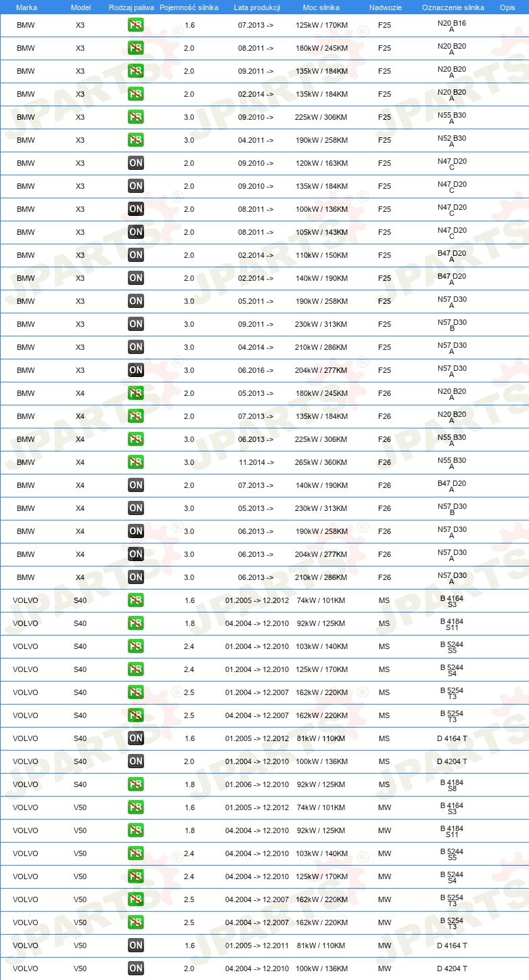Screen dimensions: 529x980
Task: Click petrol icon in N52 B30 engine row
Action: (x=136, y=140)
